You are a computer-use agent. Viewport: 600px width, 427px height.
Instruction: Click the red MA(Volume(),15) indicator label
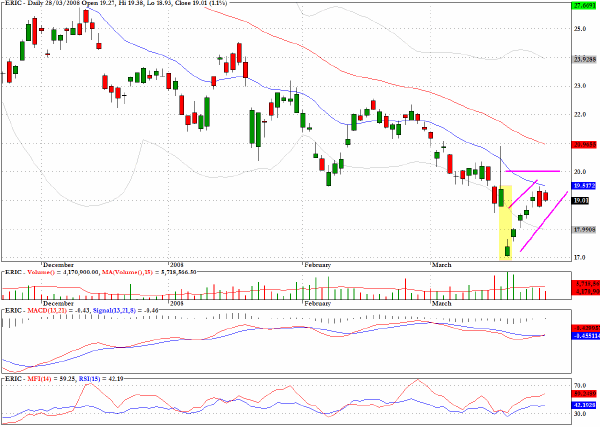click(x=126, y=272)
